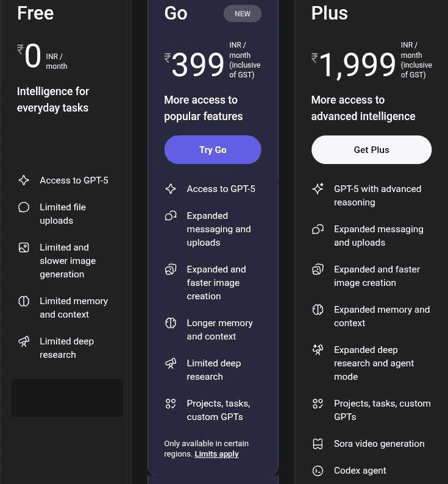Screen dimensions: 448x484
Task: Click the image icon for Limited and slower image generation
Action: tap(24, 247)
